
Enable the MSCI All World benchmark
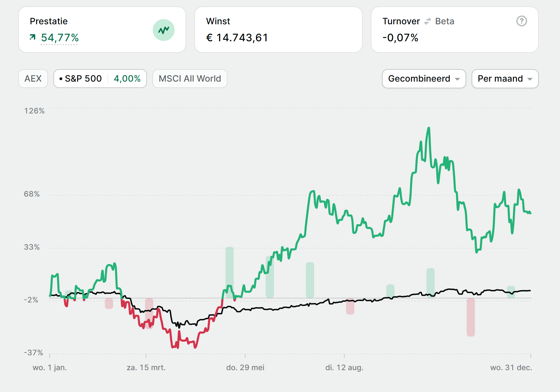point(190,79)
